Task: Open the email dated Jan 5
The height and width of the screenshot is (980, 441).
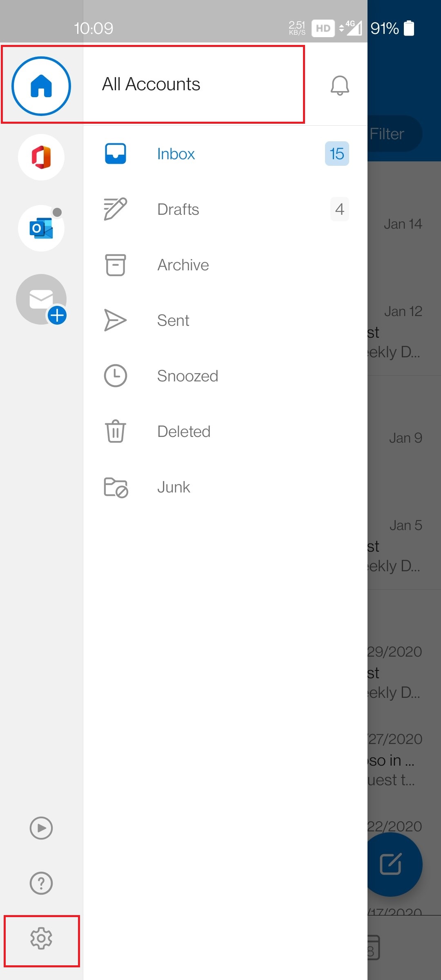Action: (x=404, y=546)
